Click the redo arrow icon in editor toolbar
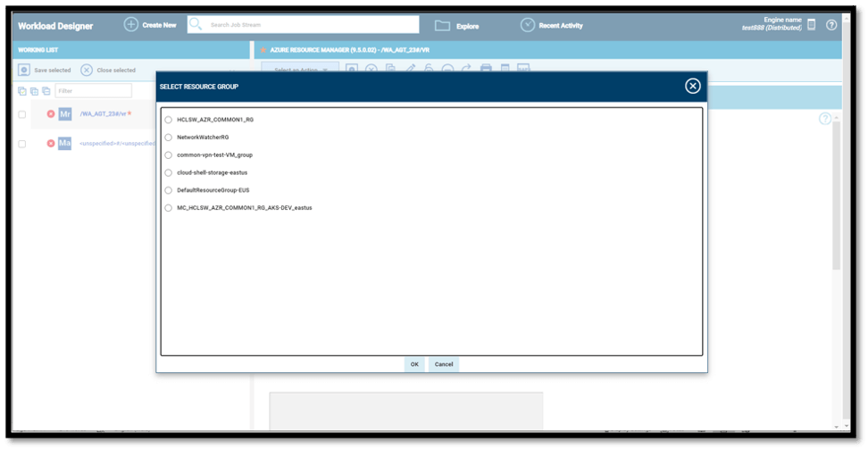 point(466,68)
